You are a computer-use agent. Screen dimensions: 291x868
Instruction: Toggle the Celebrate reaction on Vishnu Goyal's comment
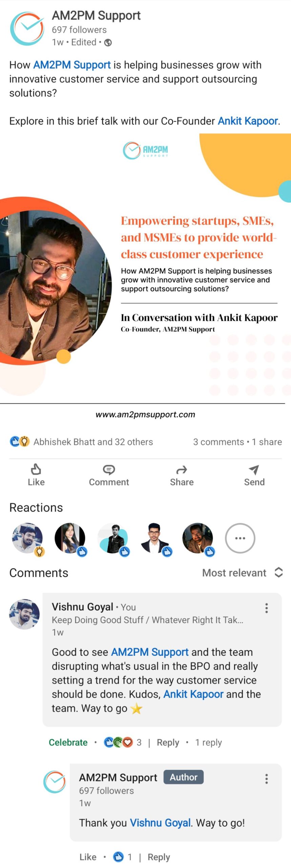click(x=68, y=742)
